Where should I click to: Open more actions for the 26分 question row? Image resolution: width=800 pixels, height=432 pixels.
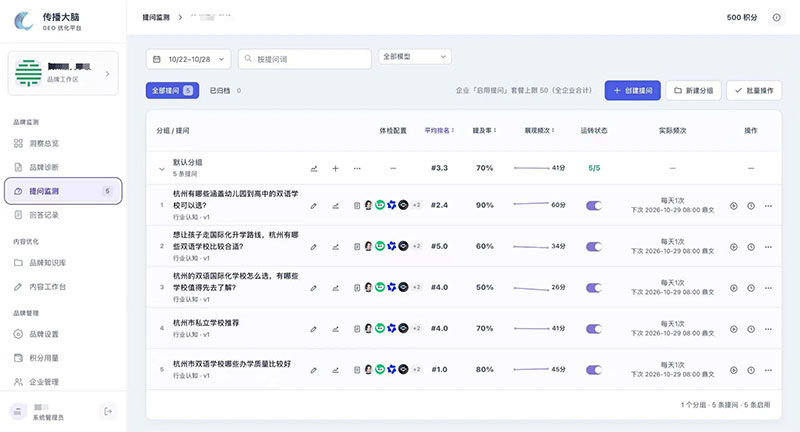(768, 288)
